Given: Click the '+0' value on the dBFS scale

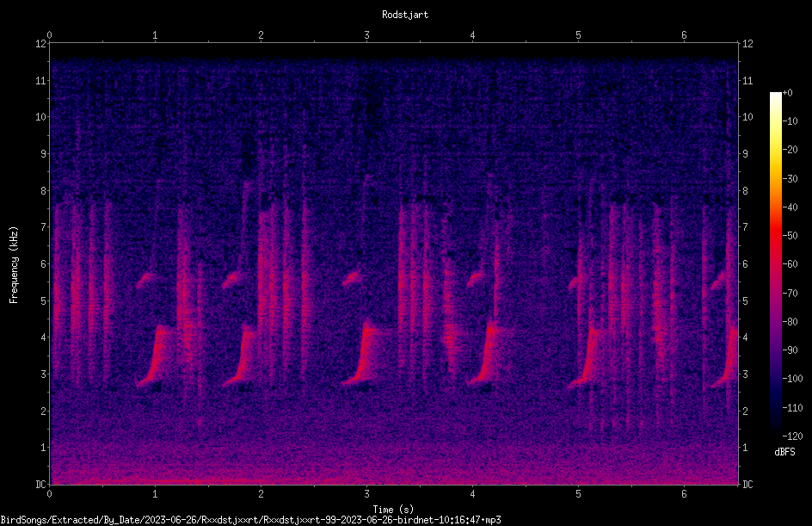Looking at the screenshot, I should (x=787, y=93).
